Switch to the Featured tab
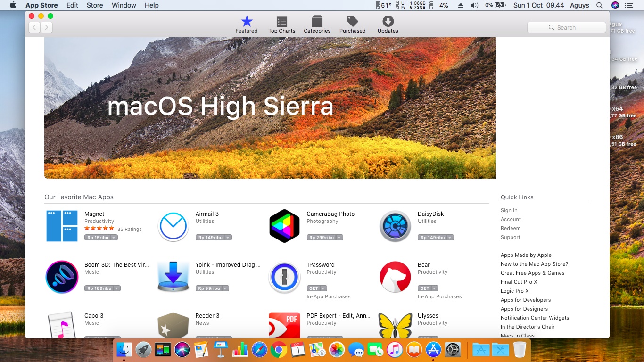This screenshot has width=644, height=362. [x=247, y=25]
